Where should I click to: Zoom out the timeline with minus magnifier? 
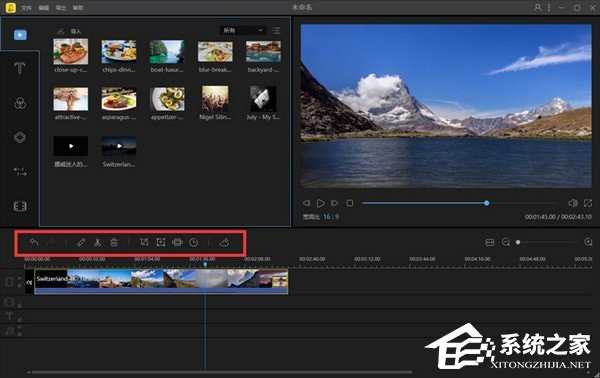[505, 242]
